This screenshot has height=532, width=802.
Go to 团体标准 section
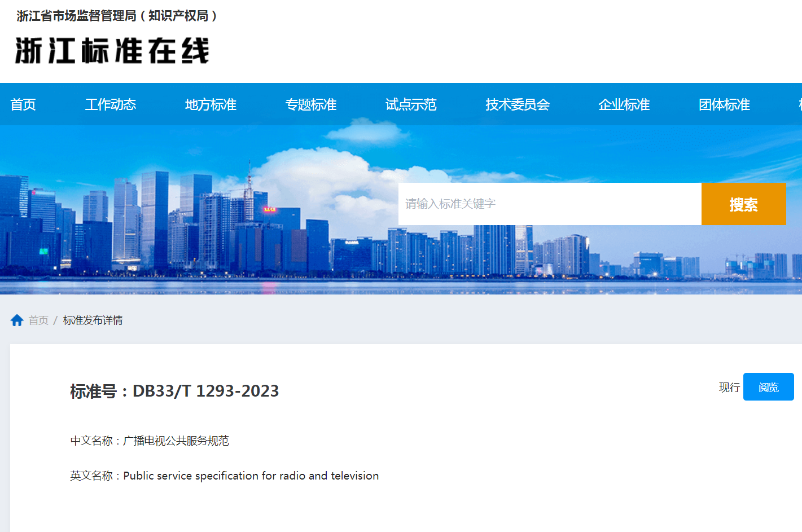pos(724,104)
